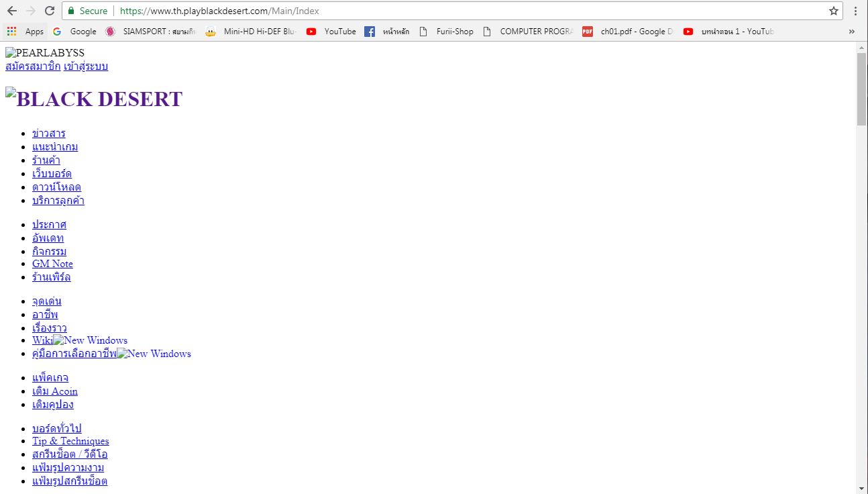This screenshot has height=494, width=868.
Task: Go to the กิจกรรม page
Action: [50, 251]
